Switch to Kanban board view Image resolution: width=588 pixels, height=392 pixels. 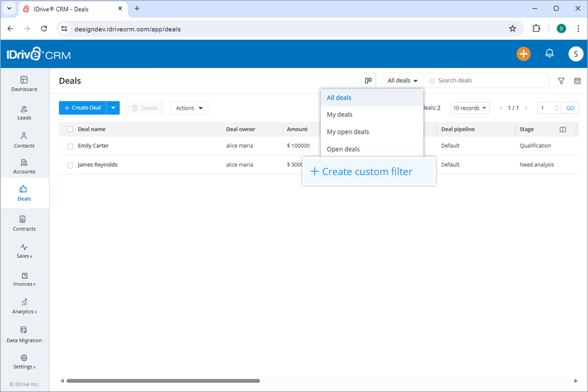coord(368,80)
